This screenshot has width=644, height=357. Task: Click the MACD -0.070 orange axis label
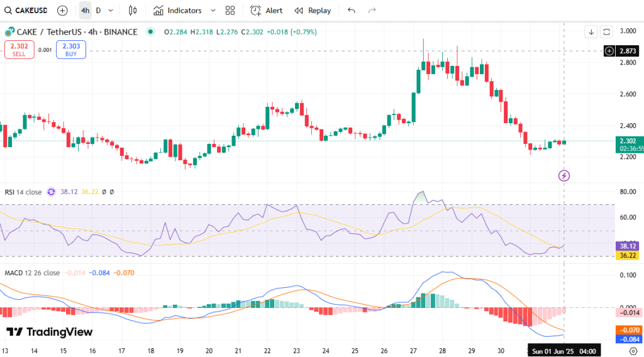click(628, 330)
